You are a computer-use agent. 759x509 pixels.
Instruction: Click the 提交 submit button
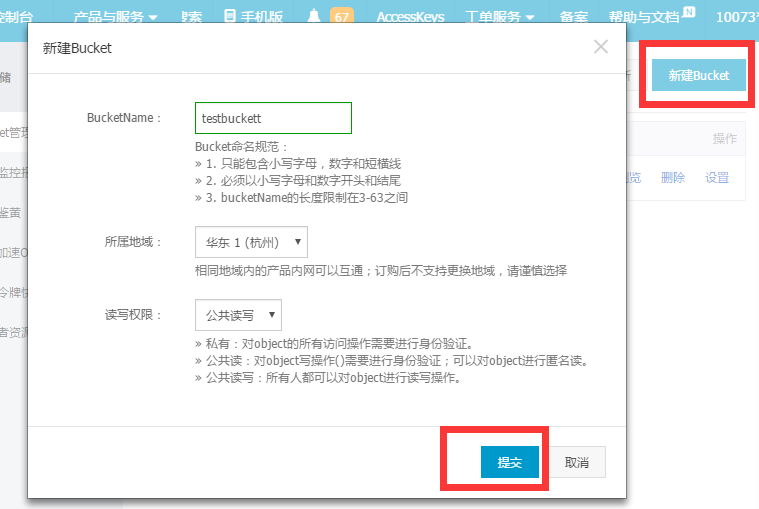pos(510,463)
